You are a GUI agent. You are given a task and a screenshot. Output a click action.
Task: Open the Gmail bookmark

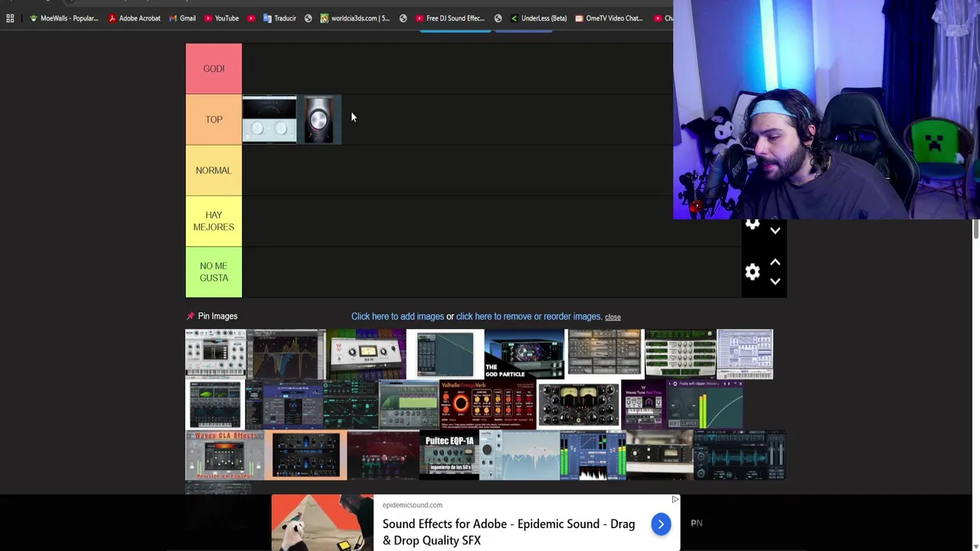183,18
